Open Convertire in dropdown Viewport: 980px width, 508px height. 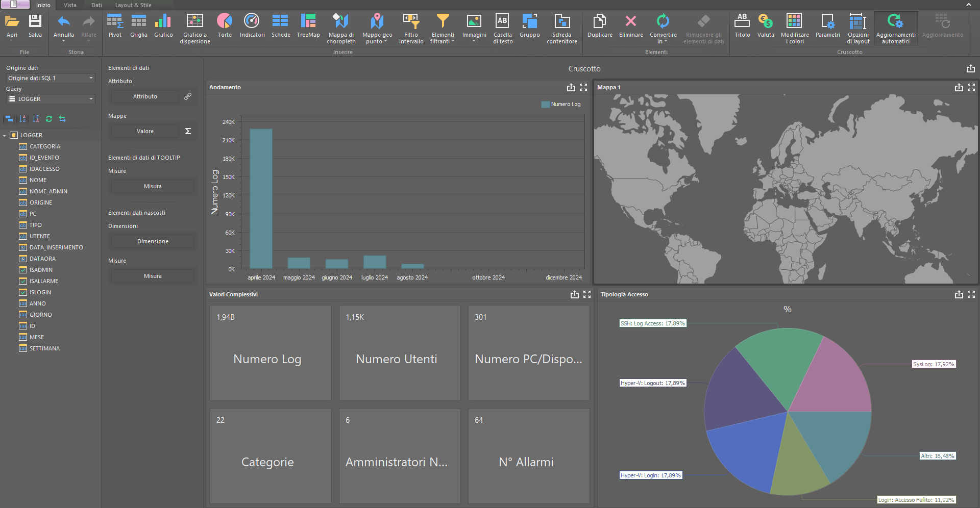pyautogui.click(x=663, y=29)
